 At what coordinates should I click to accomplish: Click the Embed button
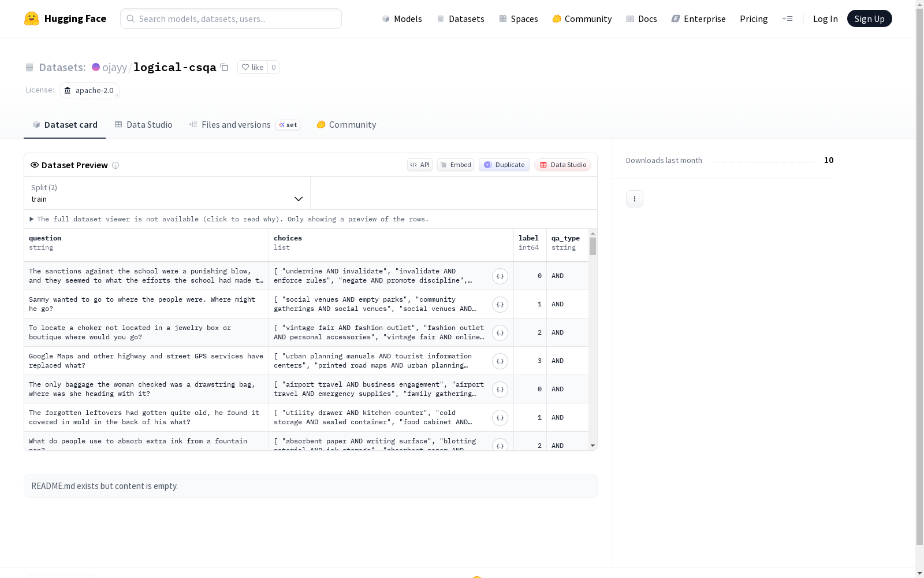pos(456,165)
